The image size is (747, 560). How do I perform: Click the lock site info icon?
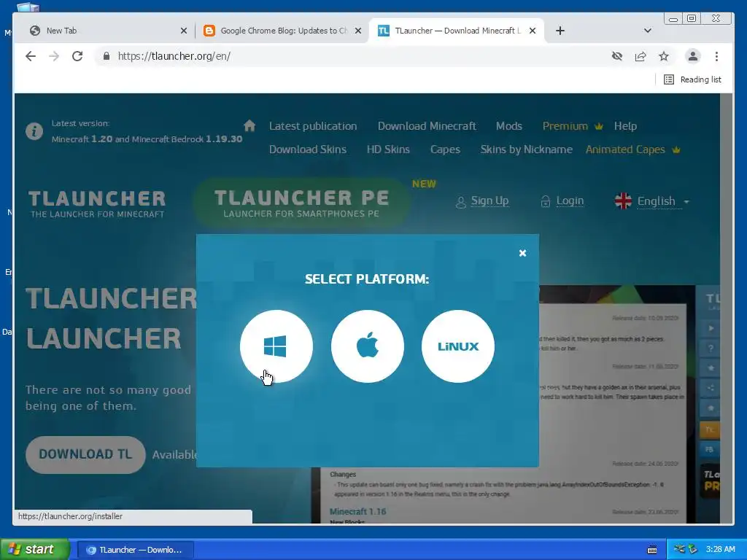pyautogui.click(x=107, y=56)
